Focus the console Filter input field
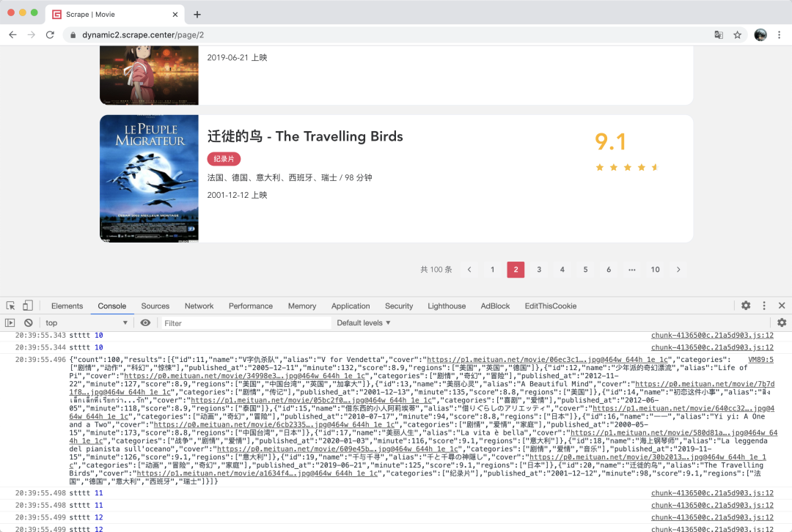 tap(246, 323)
